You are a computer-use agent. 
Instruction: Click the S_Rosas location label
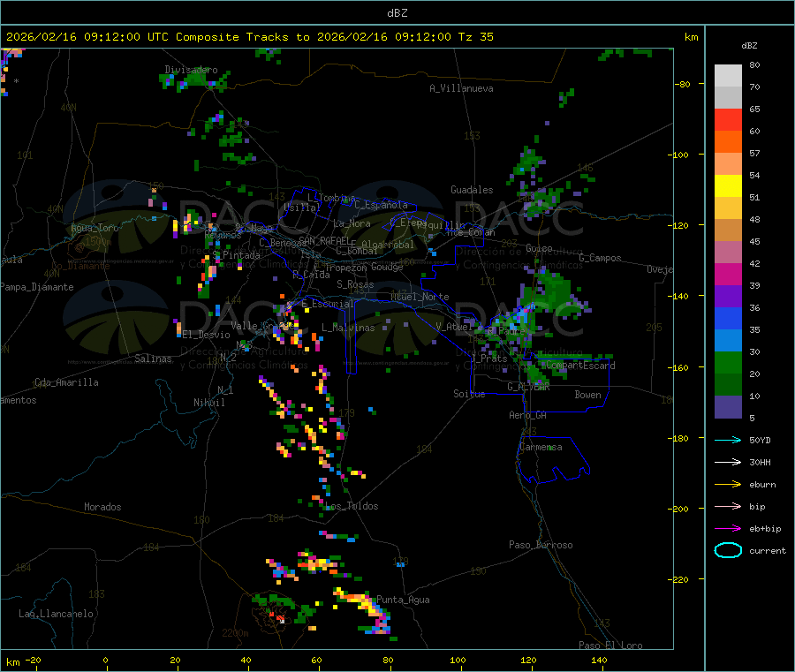point(355,285)
